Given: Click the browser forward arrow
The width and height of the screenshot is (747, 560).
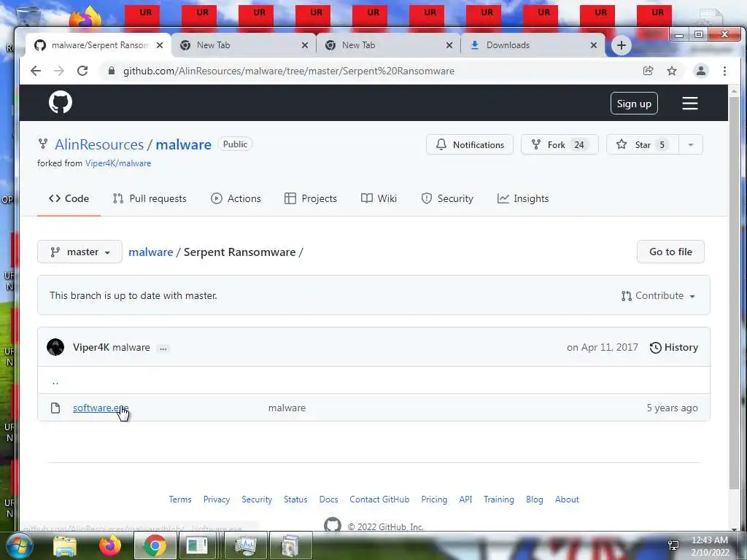Looking at the screenshot, I should pyautogui.click(x=59, y=71).
